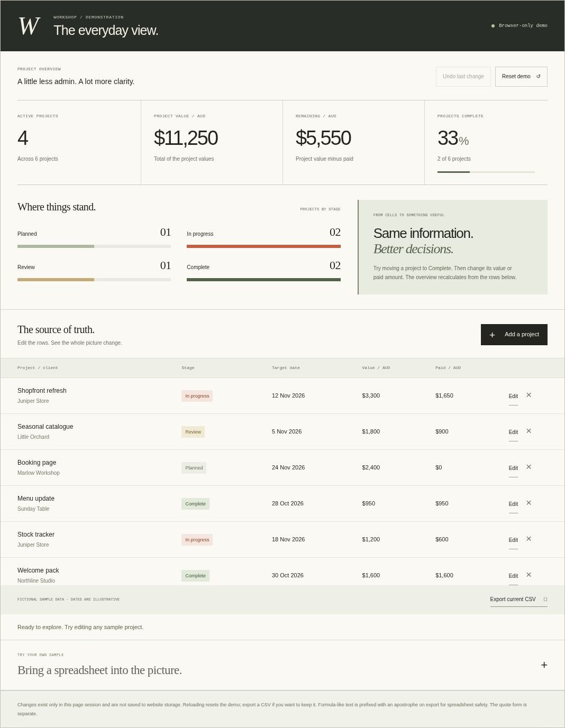Click the $5,550 remaining figure
The image size is (565, 728).
point(323,138)
